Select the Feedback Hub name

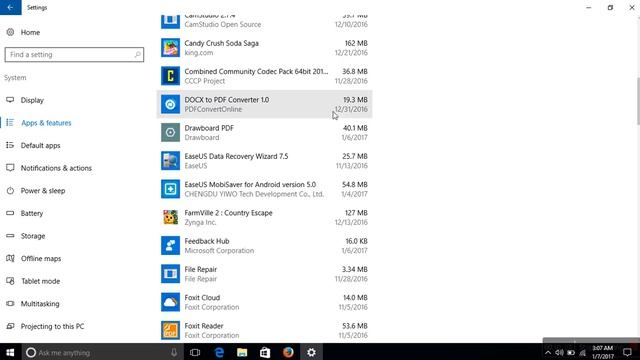207,241
